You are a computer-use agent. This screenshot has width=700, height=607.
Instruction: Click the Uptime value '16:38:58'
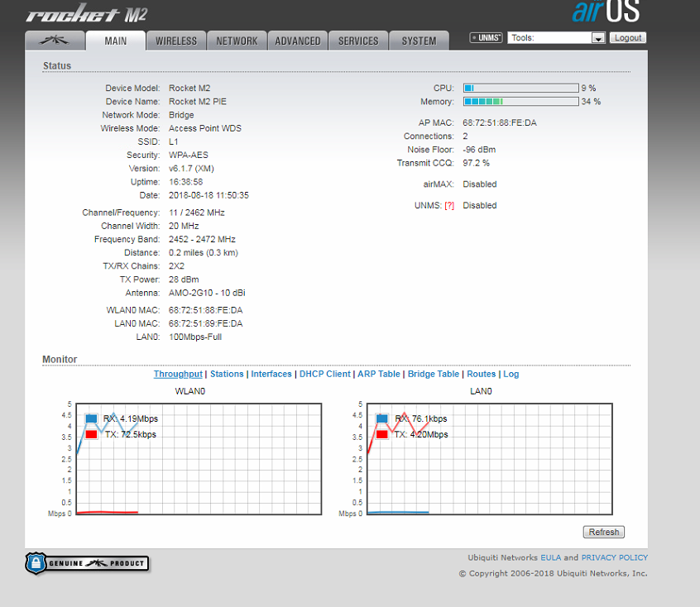185,182
